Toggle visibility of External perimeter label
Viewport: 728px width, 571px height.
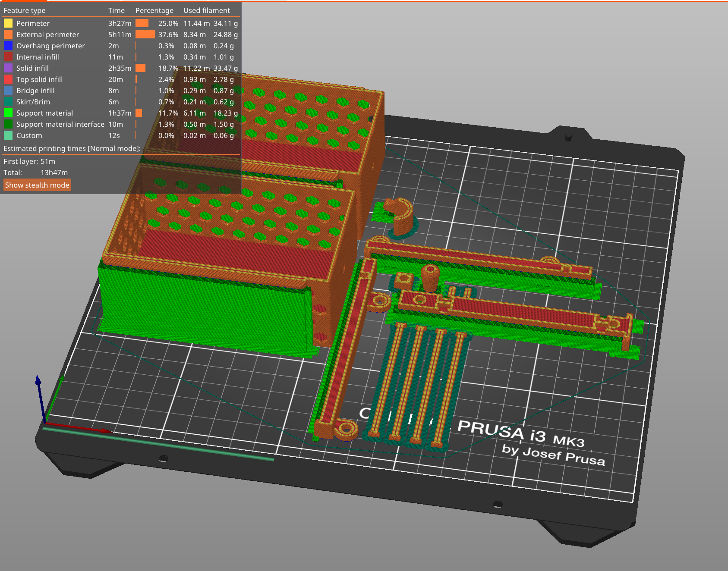click(47, 35)
